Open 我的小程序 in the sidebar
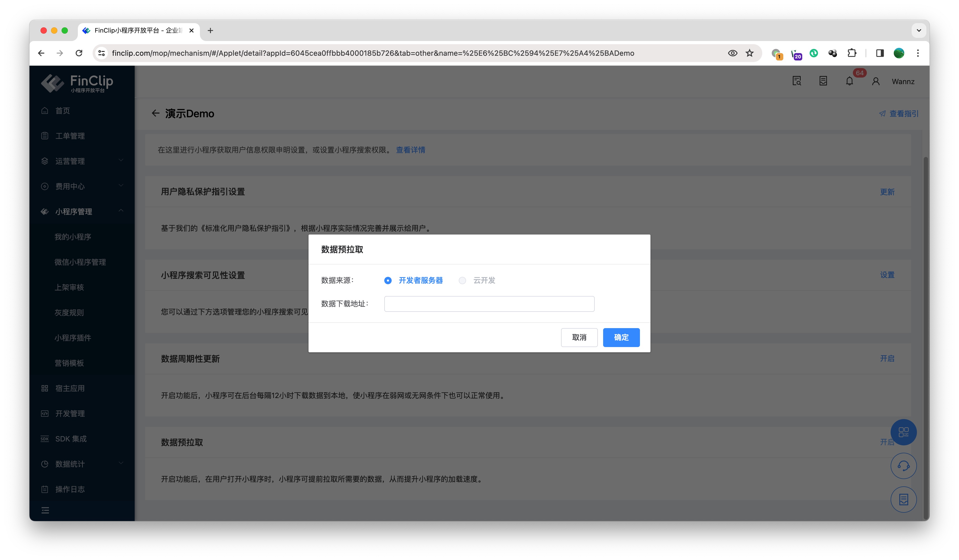The image size is (959, 560). click(73, 237)
